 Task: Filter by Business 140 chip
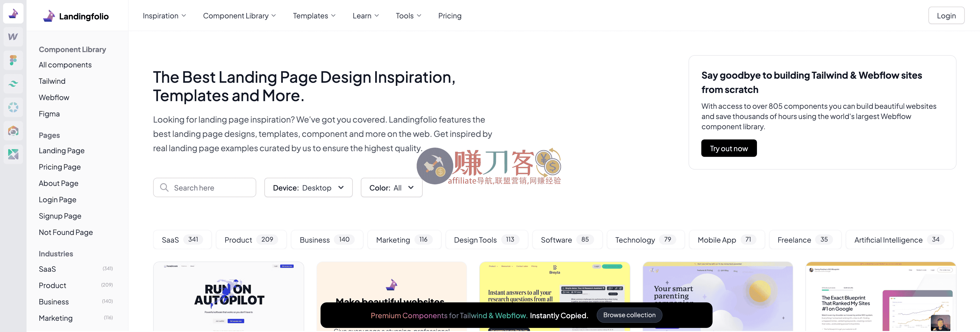(327, 240)
